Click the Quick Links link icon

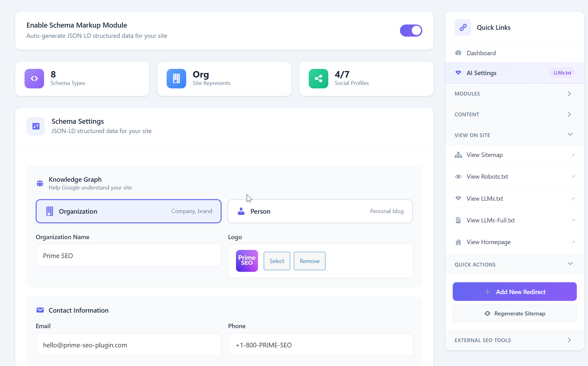[x=463, y=27]
